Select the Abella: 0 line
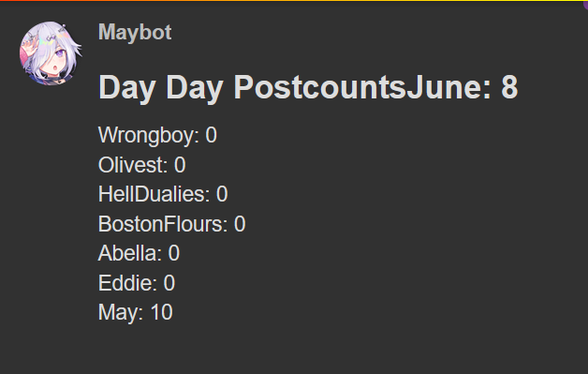588x374 pixels. (x=139, y=253)
